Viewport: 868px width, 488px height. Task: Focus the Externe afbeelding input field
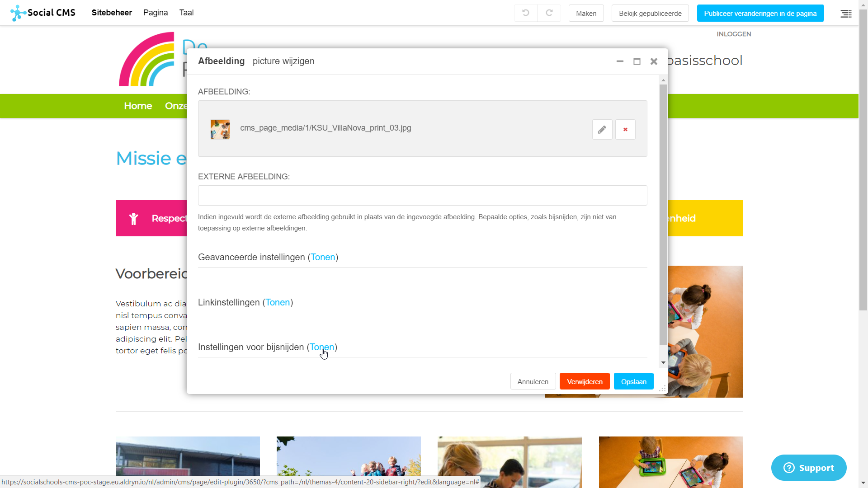coord(422,196)
